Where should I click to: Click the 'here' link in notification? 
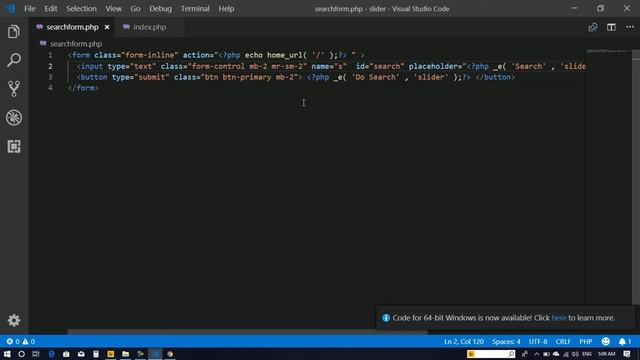[559, 318]
